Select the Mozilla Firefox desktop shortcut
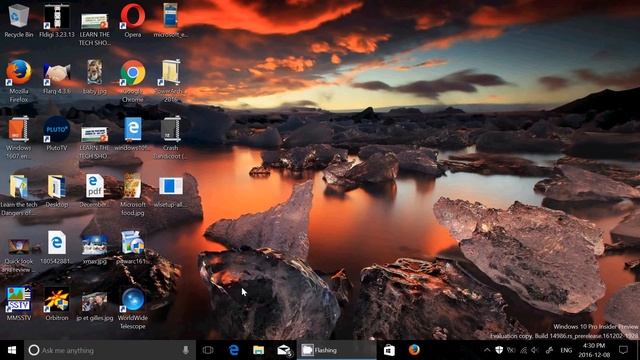640x360 pixels. [x=19, y=81]
